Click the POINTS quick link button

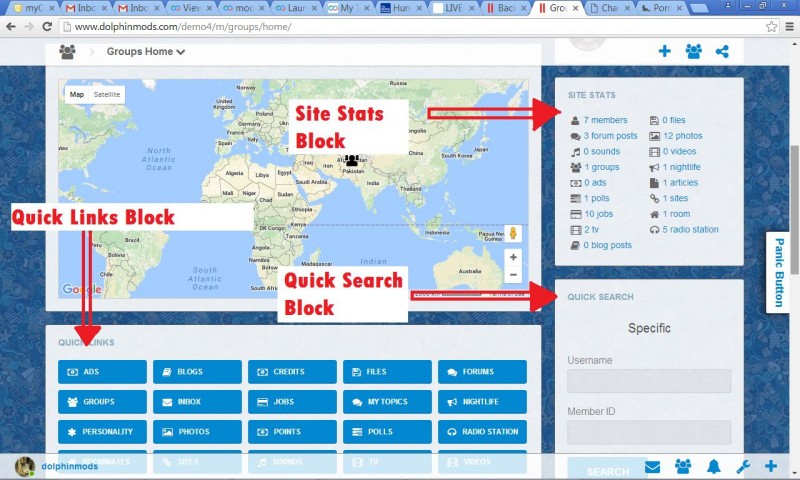pos(292,432)
